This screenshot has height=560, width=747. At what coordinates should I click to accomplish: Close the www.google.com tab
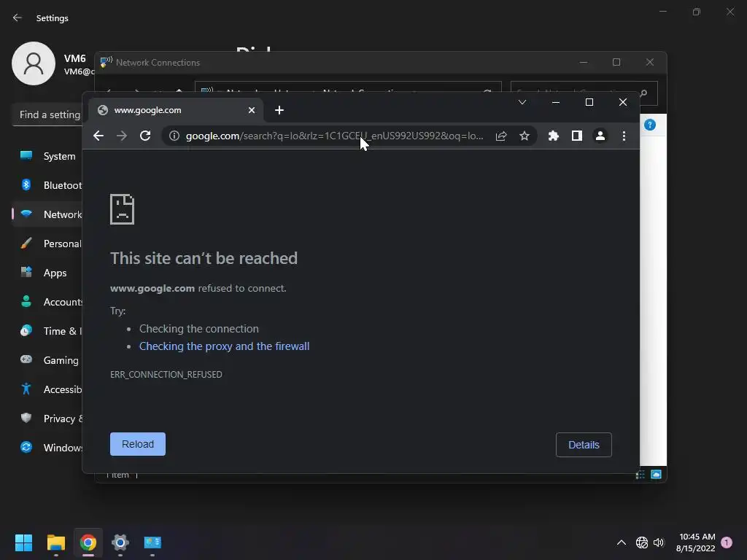(252, 111)
